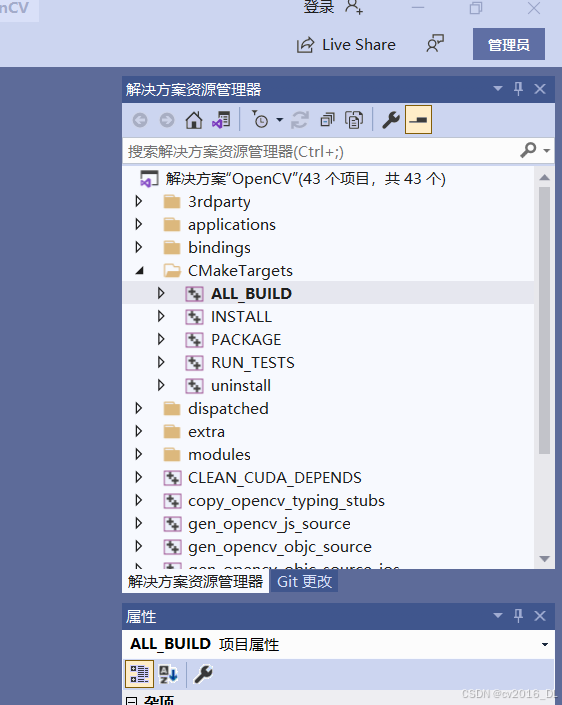Select the extra folder label
562x705 pixels.
[x=206, y=432]
